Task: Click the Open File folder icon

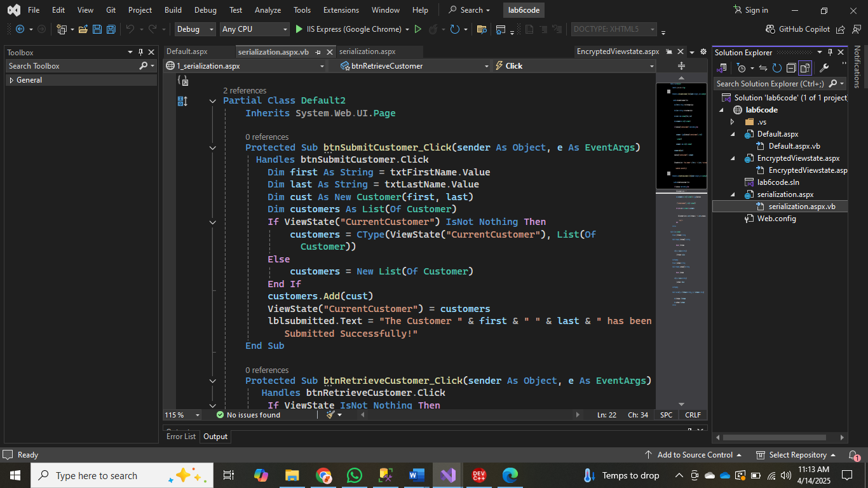Action: [83, 29]
